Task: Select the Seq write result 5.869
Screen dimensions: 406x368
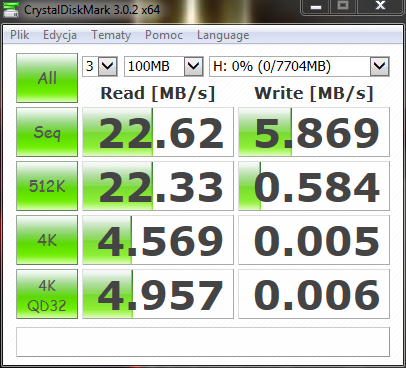Action: pyautogui.click(x=314, y=132)
